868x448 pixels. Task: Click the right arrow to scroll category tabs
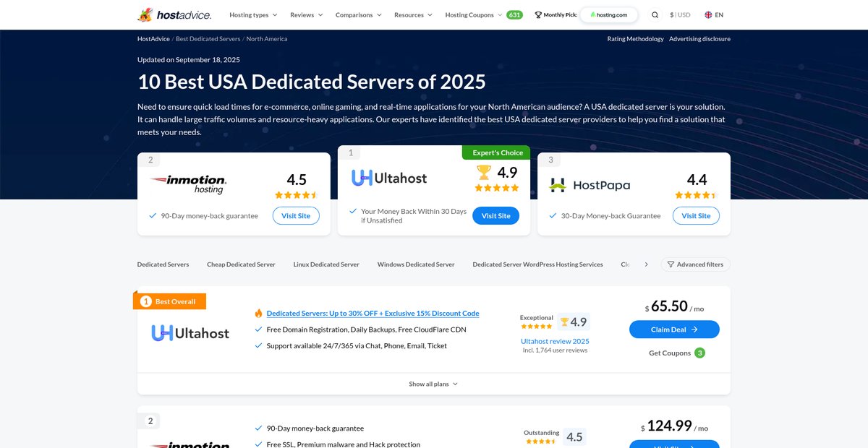click(646, 264)
